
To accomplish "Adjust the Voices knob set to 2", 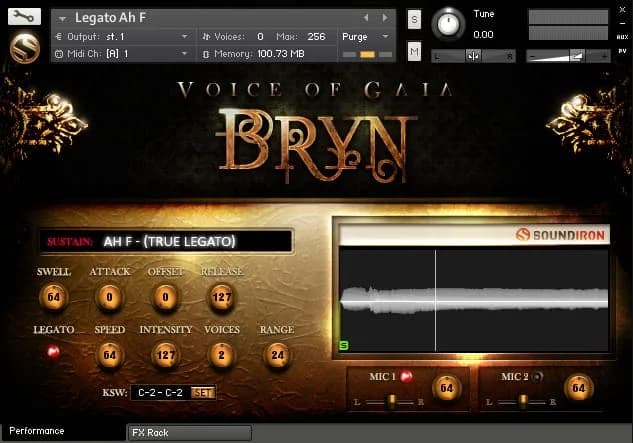I will click(x=222, y=355).
